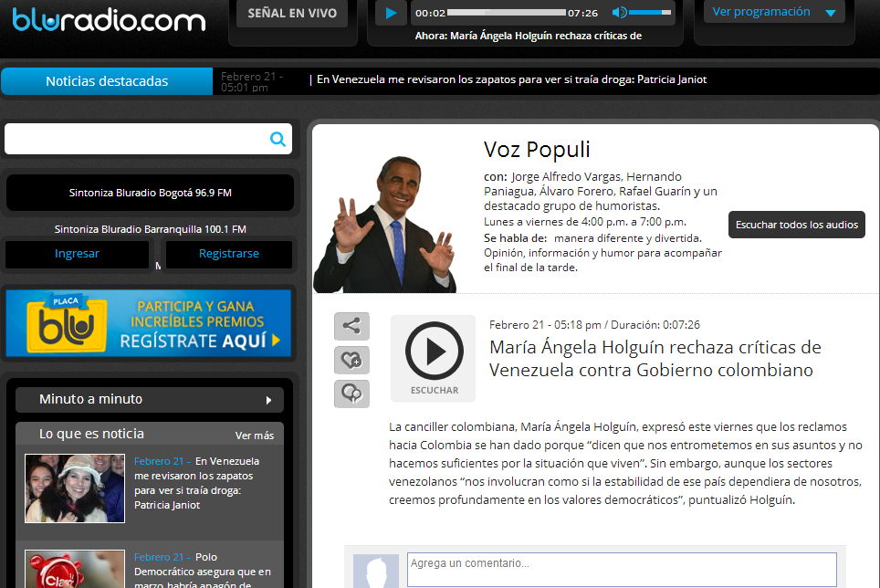
Task: Read news item En Venezuela me revisaron los zapatos
Action: [196, 483]
